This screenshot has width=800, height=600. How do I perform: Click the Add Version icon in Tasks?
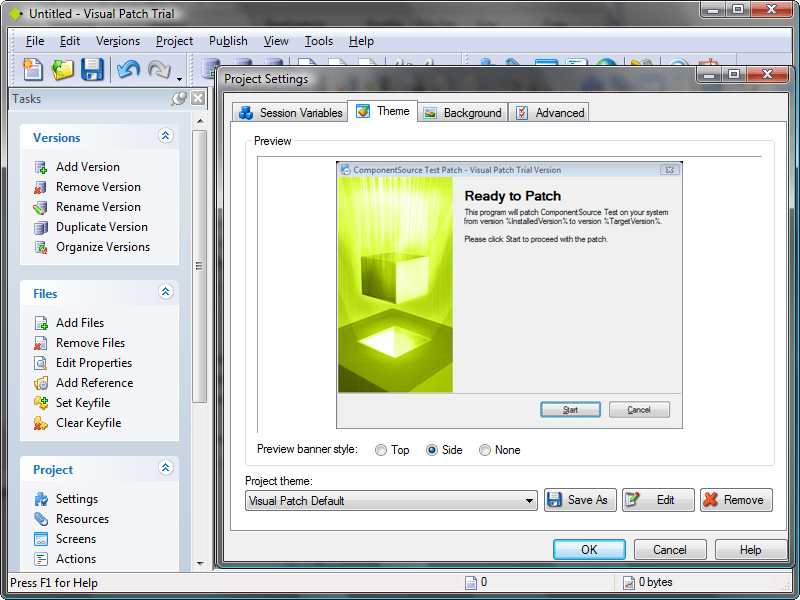click(x=41, y=167)
